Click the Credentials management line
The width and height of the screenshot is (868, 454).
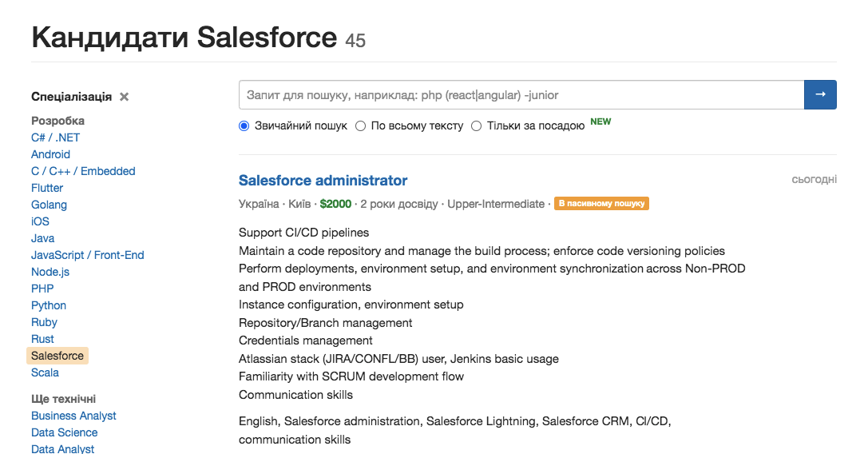(x=306, y=340)
